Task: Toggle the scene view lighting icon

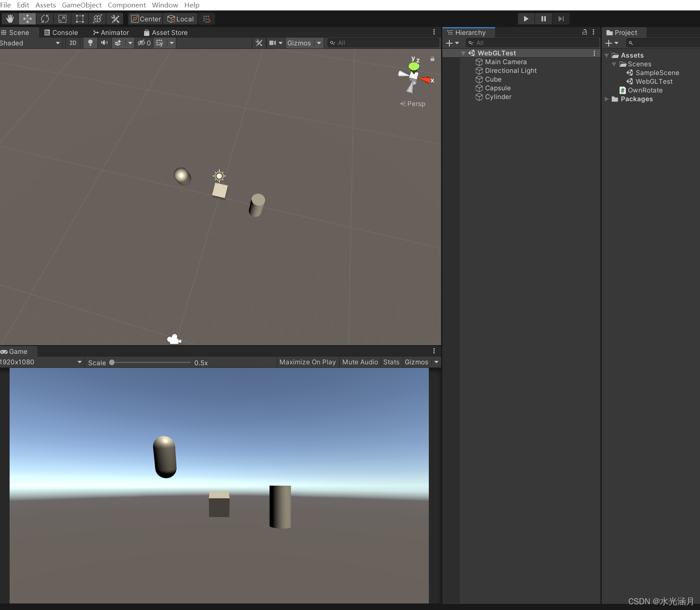Action: pyautogui.click(x=90, y=43)
